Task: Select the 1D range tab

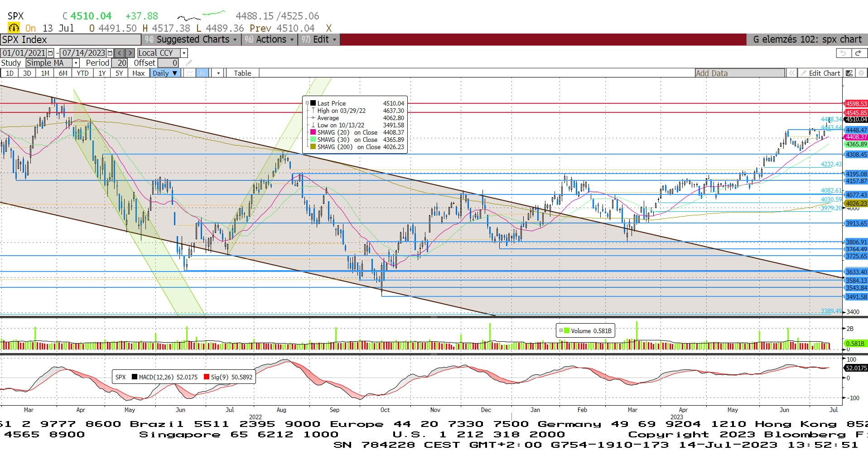Action: [x=10, y=73]
